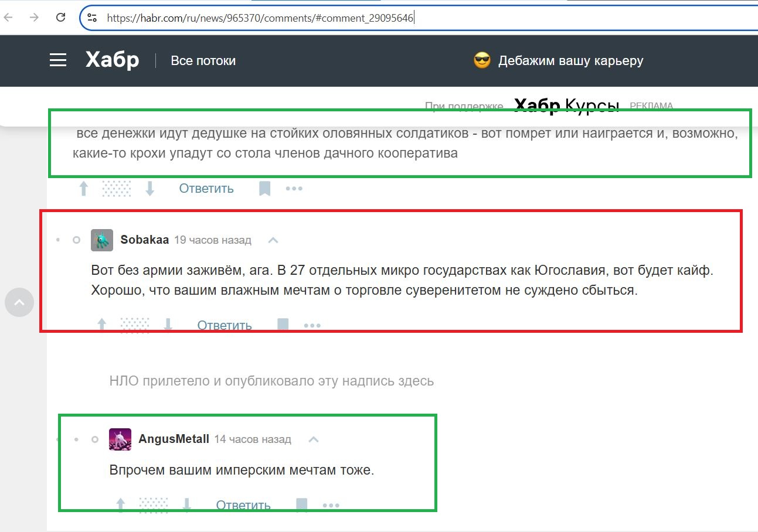This screenshot has height=532, width=758.
Task: Click the scroll-to-top arrow on the left
Action: 19,302
